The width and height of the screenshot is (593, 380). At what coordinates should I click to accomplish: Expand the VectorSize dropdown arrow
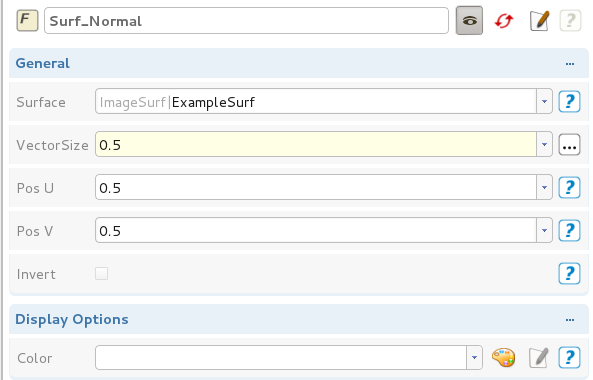pos(545,144)
